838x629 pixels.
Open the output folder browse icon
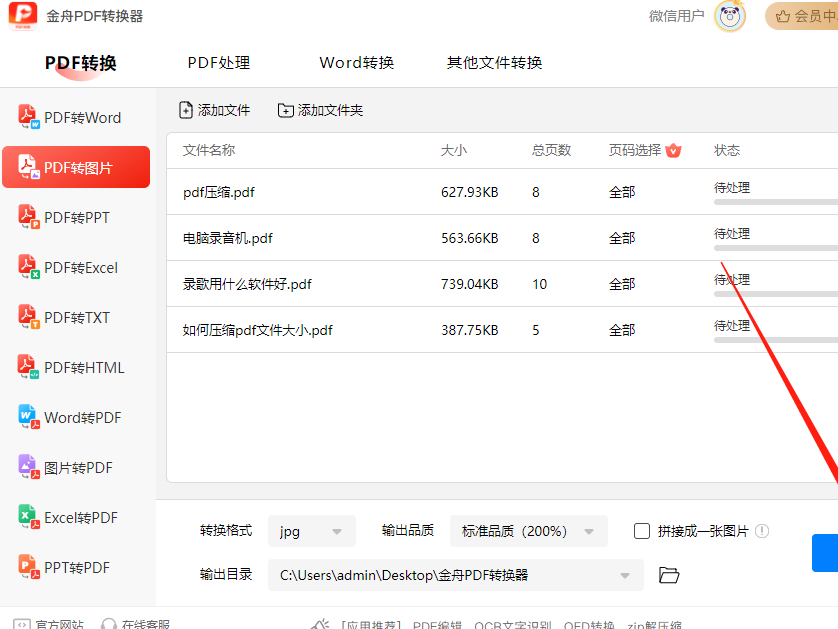(x=669, y=575)
